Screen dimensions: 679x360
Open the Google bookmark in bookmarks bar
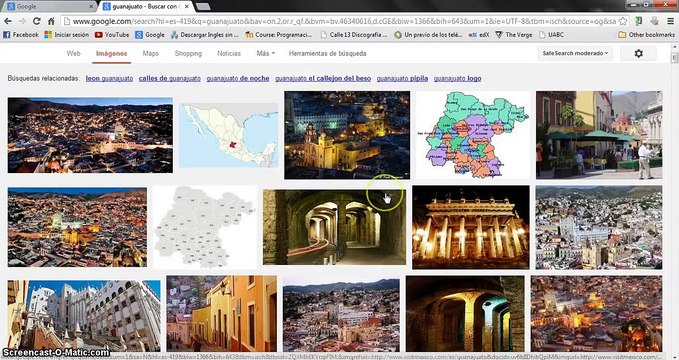tap(150, 35)
